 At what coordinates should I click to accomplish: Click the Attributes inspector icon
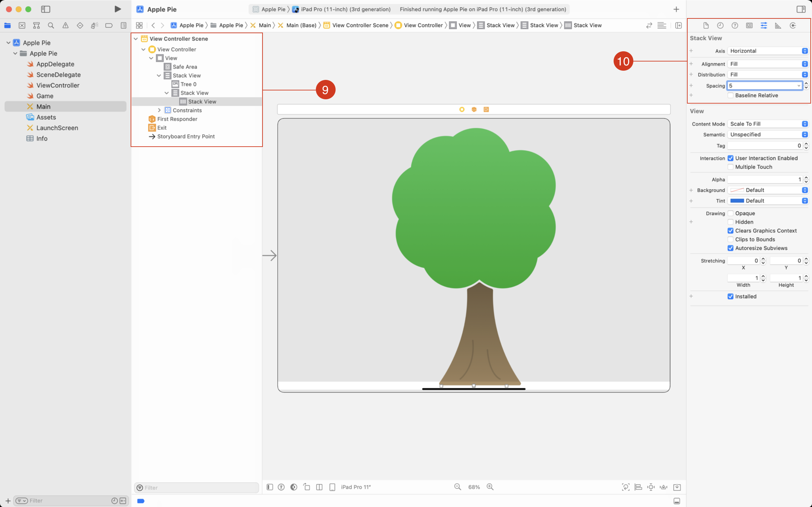[764, 25]
